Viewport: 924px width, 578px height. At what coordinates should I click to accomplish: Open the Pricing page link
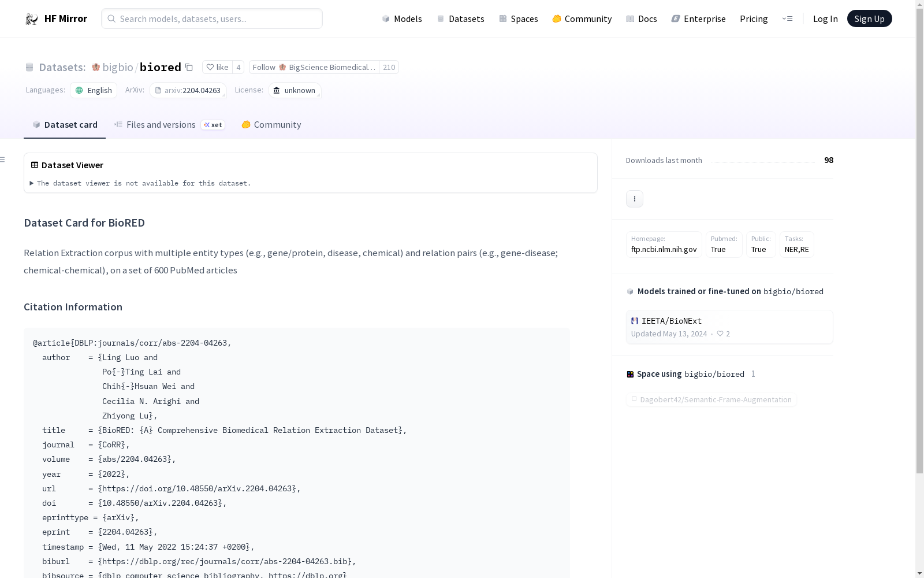(x=754, y=18)
